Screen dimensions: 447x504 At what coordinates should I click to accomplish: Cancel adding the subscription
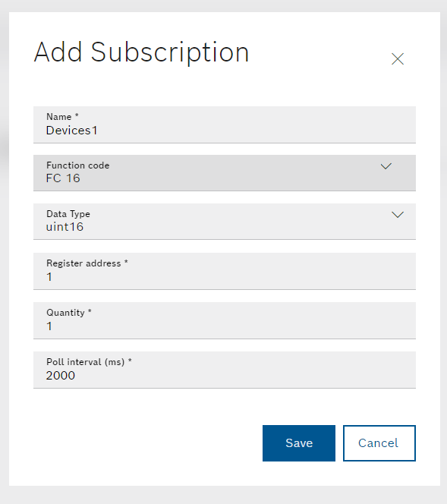[379, 443]
